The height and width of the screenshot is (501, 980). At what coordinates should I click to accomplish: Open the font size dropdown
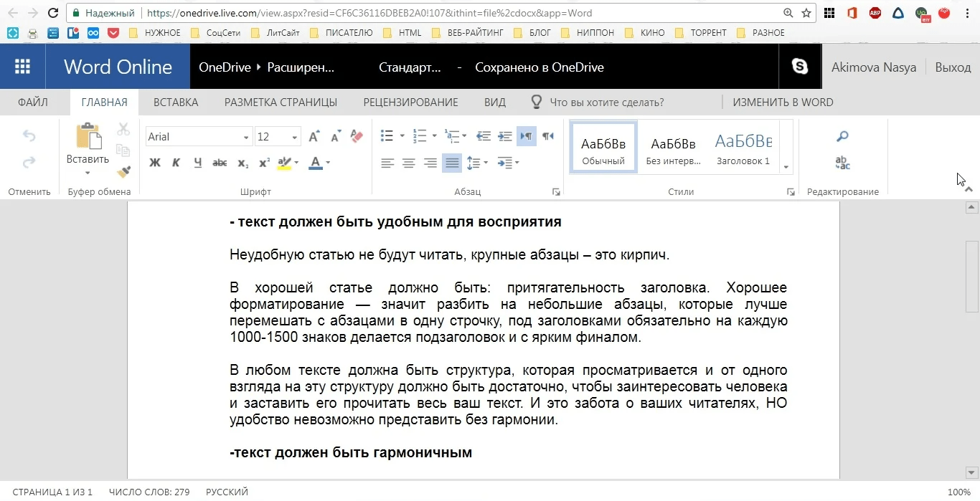click(x=294, y=136)
